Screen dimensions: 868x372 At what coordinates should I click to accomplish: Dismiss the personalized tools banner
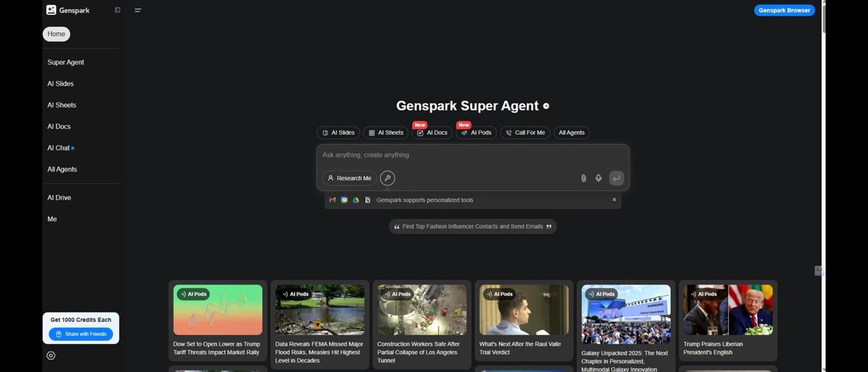click(x=614, y=200)
